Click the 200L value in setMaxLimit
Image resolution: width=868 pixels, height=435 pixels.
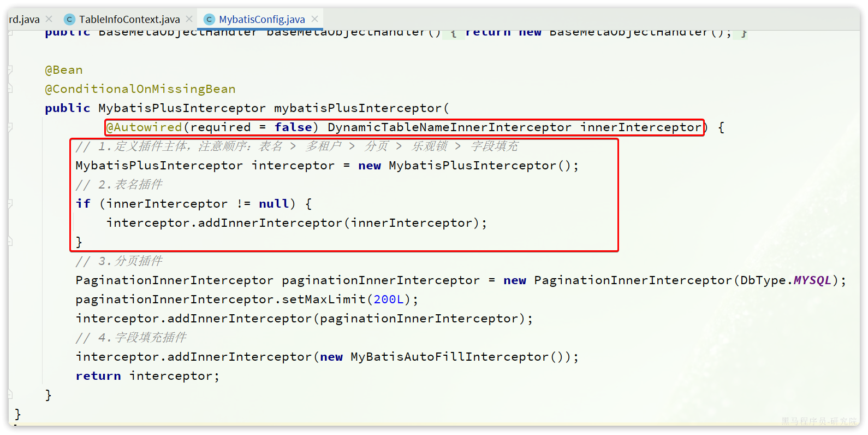[389, 299]
